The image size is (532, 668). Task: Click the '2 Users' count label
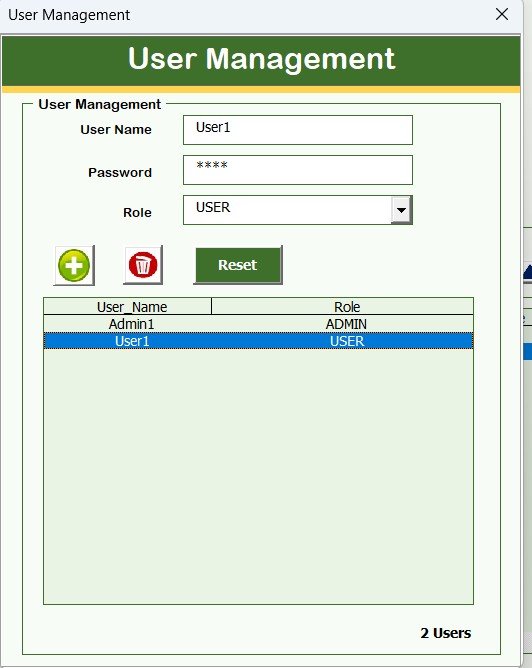pyautogui.click(x=446, y=633)
